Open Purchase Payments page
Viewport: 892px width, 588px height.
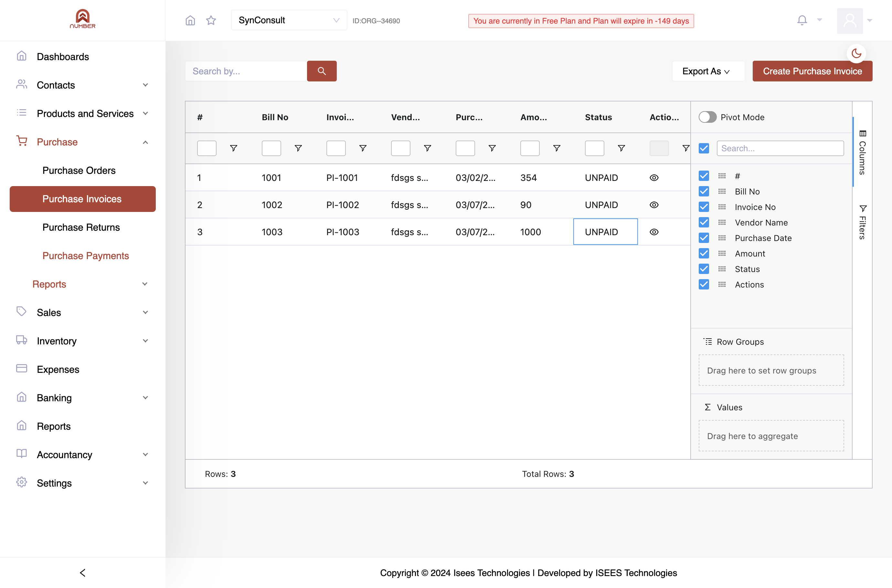86,256
